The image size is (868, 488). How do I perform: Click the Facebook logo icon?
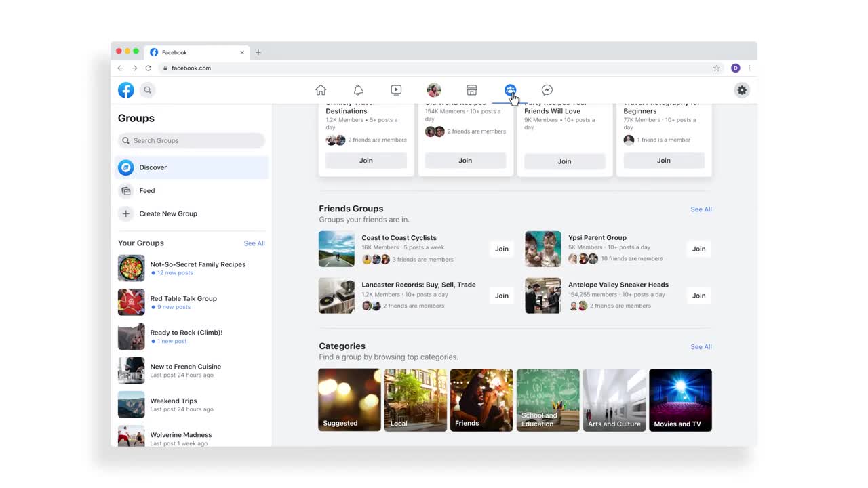coord(126,90)
